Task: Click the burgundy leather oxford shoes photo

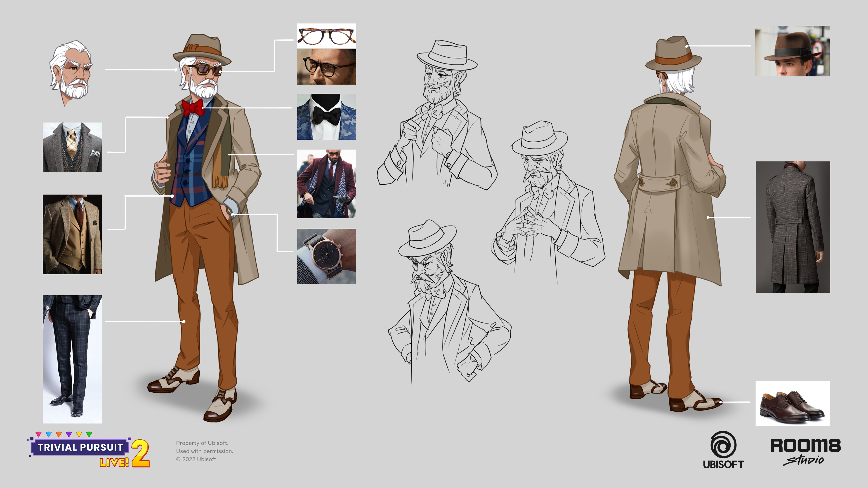Action: click(x=793, y=404)
